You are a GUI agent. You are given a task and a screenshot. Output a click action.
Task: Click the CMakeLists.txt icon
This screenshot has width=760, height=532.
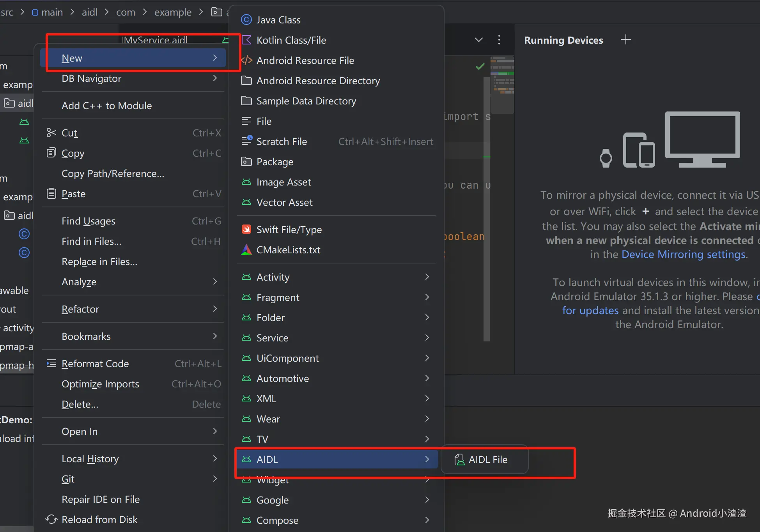pyautogui.click(x=246, y=250)
